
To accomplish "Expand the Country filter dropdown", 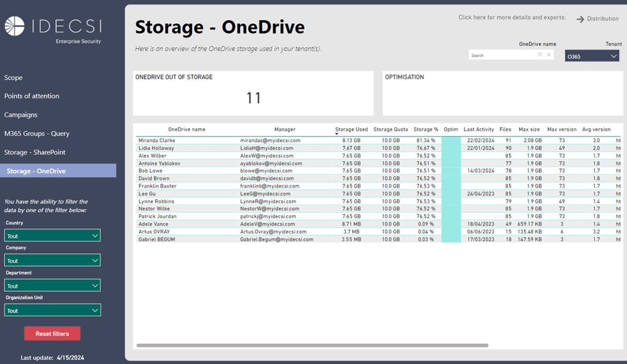I will 52,235.
